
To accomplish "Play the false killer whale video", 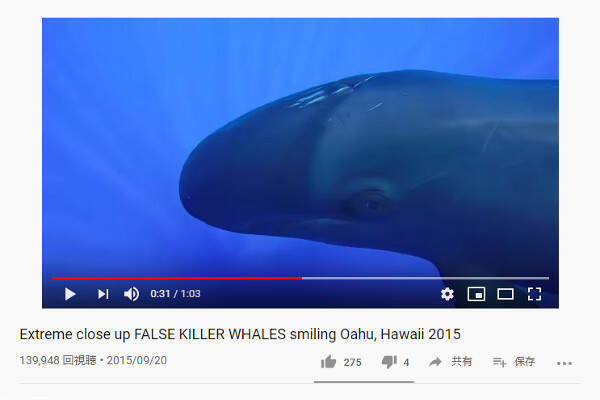I will pyautogui.click(x=70, y=294).
